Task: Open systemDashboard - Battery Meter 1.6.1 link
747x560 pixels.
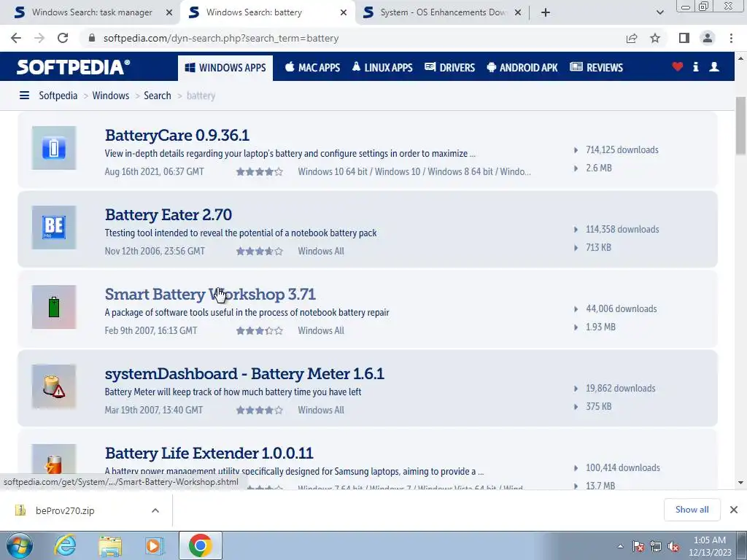Action: point(244,374)
